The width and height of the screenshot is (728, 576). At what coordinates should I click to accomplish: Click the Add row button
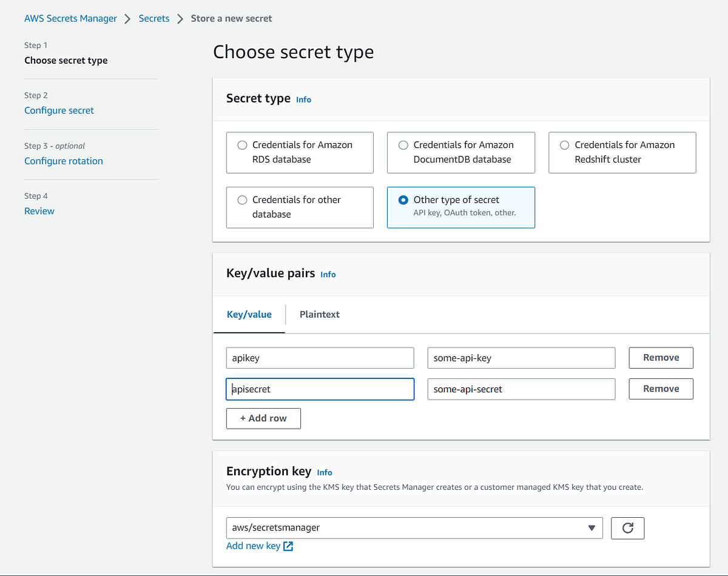(x=263, y=418)
